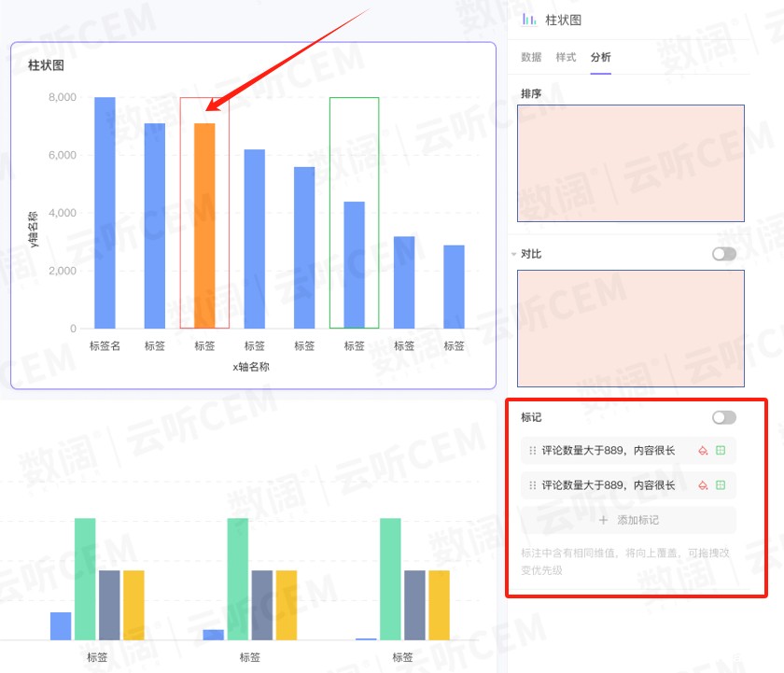
Task: Click the drag handle of the second marker row
Action: pyautogui.click(x=533, y=485)
